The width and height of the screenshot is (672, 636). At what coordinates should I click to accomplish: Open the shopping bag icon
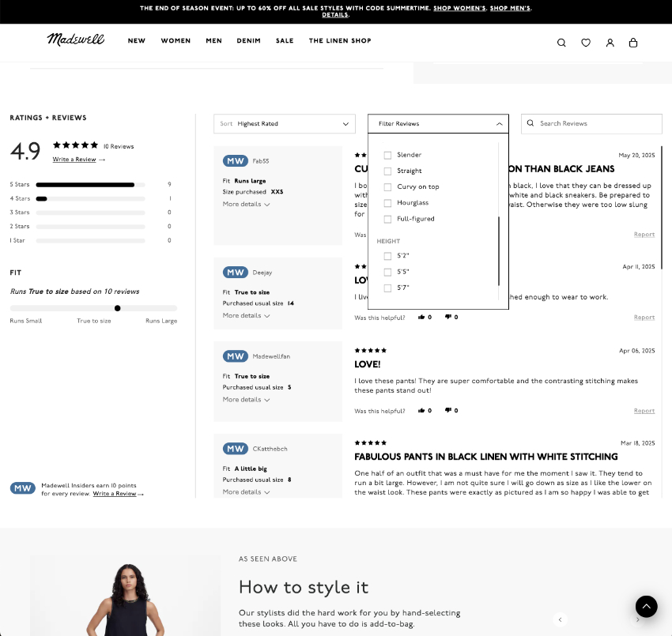[633, 43]
